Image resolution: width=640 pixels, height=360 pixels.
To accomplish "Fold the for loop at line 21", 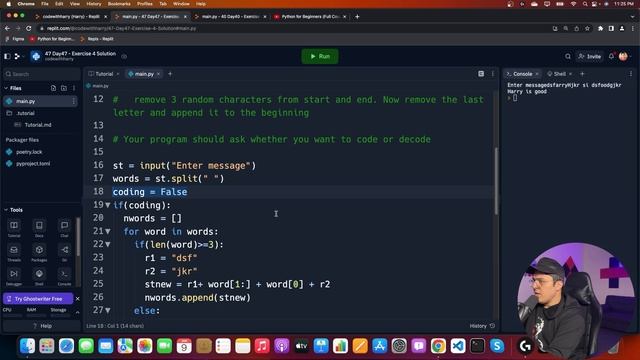I will click(x=108, y=231).
